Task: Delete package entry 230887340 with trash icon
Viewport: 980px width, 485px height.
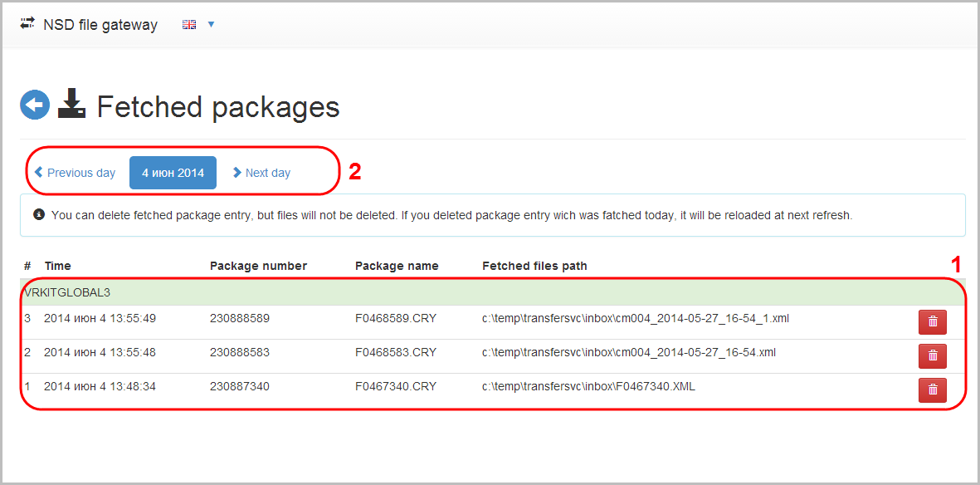Action: (933, 389)
